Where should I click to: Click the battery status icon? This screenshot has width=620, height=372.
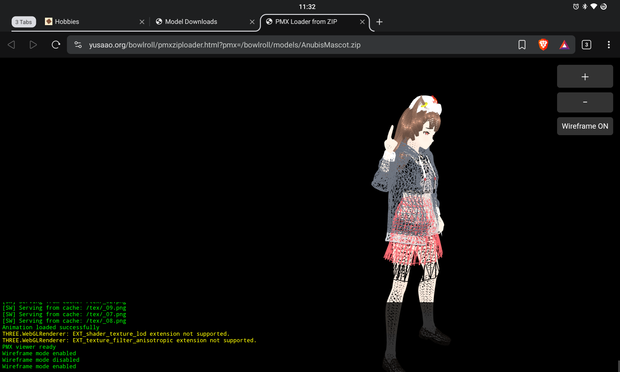tap(603, 6)
